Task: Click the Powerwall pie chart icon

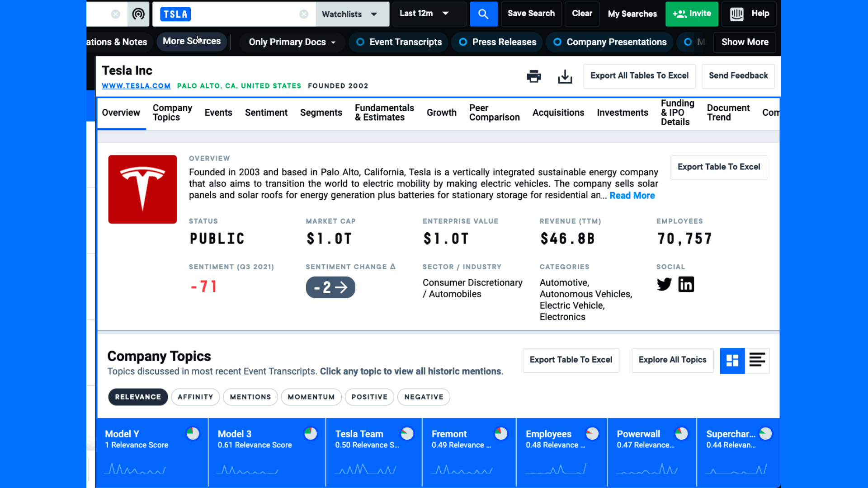Action: (x=681, y=434)
